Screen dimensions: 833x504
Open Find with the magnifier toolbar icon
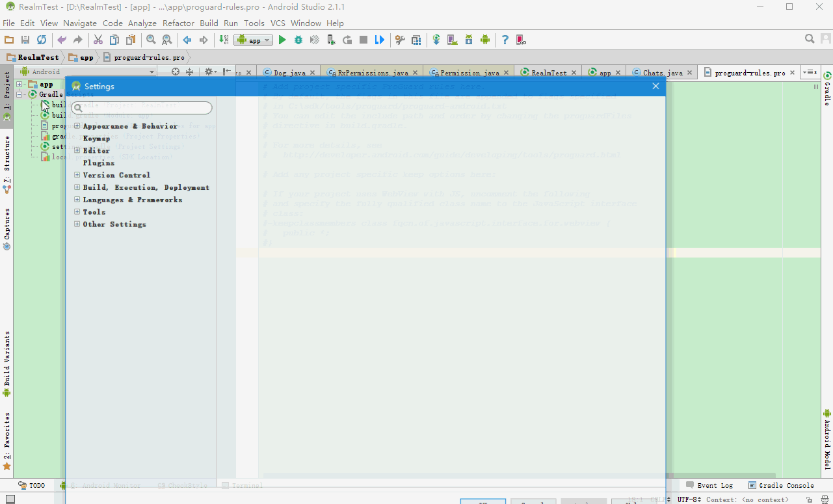[151, 40]
